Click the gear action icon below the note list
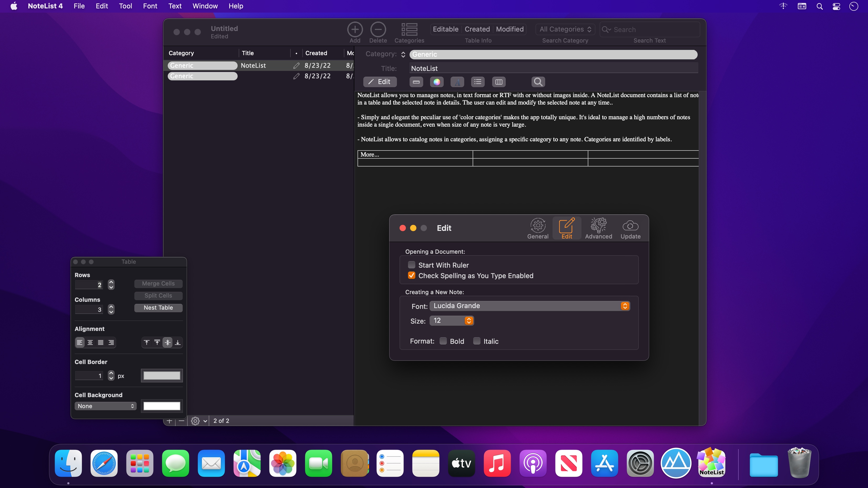 click(195, 421)
